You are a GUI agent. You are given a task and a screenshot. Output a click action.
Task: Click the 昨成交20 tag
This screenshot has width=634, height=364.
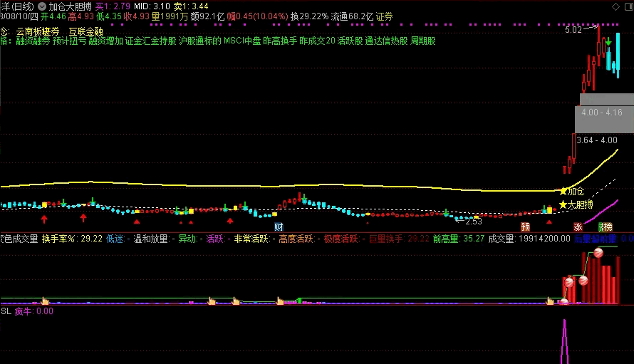(x=318, y=41)
